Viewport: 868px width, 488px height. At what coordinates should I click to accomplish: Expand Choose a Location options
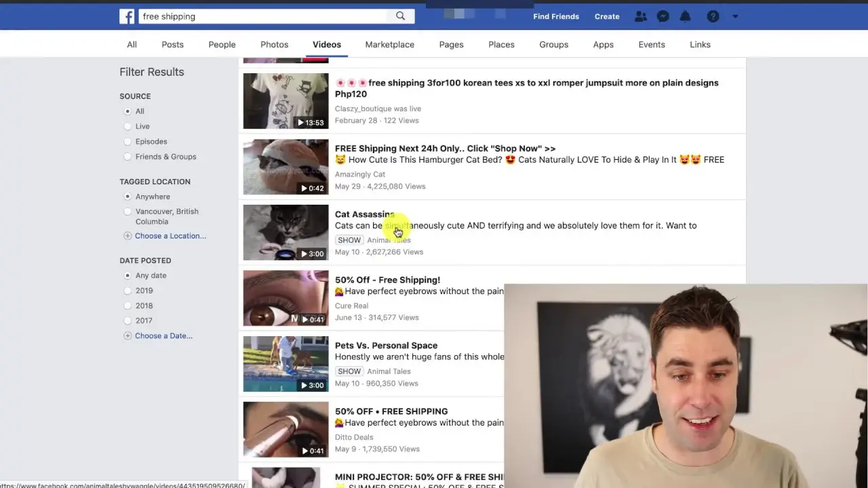(170, 236)
